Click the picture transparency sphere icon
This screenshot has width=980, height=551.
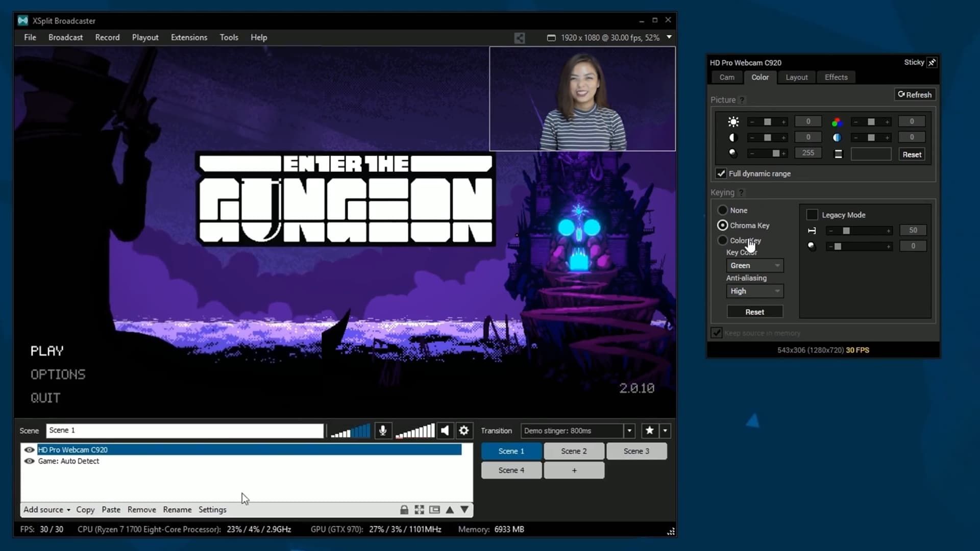click(733, 153)
